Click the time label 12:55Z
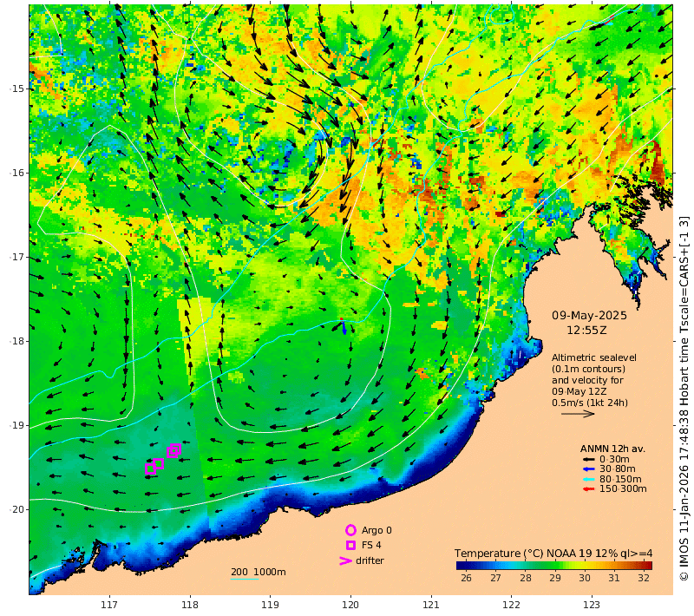 pyautogui.click(x=586, y=331)
